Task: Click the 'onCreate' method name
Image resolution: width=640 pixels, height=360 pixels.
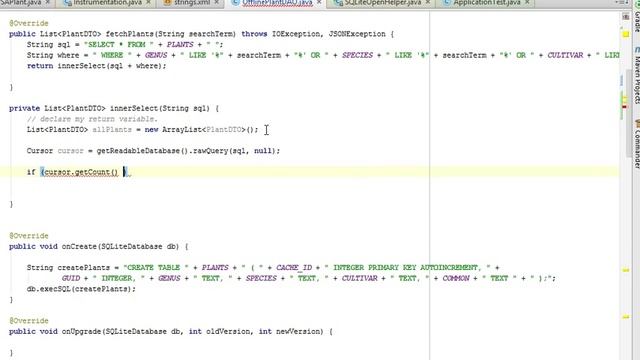Action: pos(79,247)
